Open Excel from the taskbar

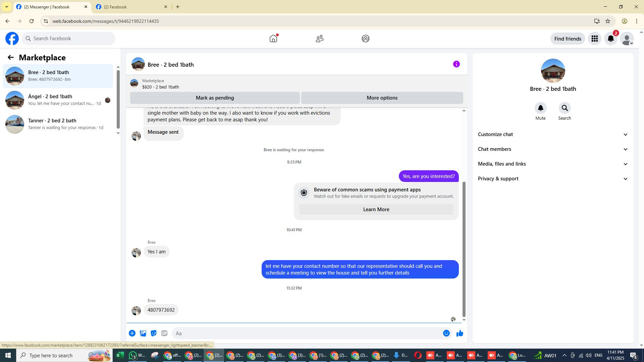click(120, 355)
